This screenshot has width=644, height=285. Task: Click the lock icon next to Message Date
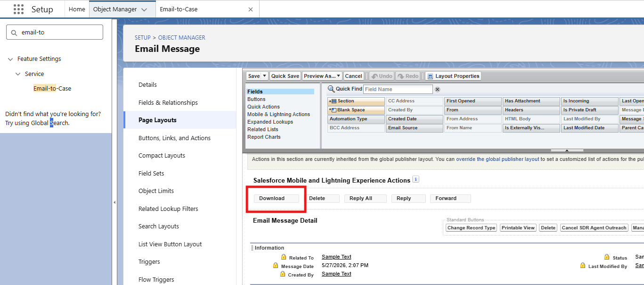[276, 266]
